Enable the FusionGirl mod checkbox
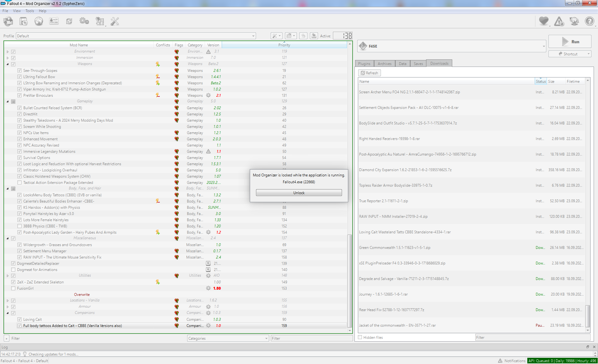The width and height of the screenshot is (598, 364). pos(13,288)
